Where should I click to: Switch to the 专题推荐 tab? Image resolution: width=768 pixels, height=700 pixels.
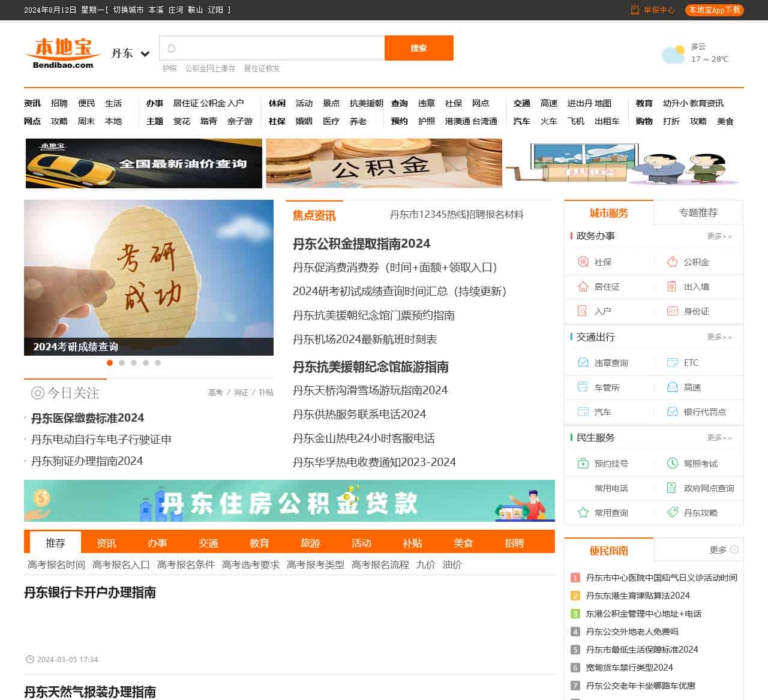(x=698, y=213)
